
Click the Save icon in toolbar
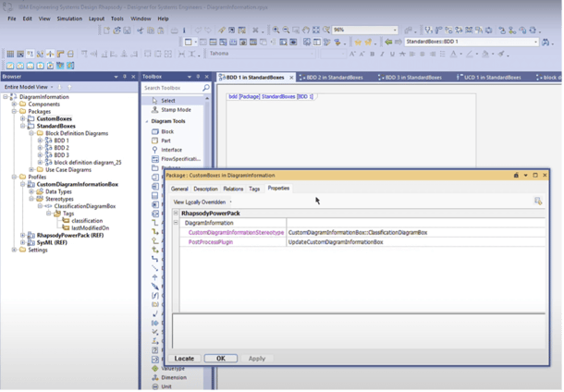tap(127, 31)
